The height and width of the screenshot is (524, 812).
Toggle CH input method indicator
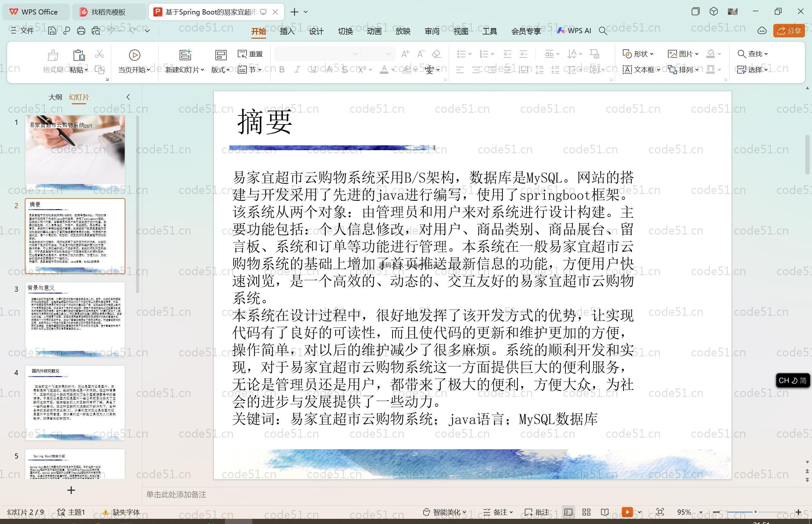pyautogui.click(x=792, y=380)
